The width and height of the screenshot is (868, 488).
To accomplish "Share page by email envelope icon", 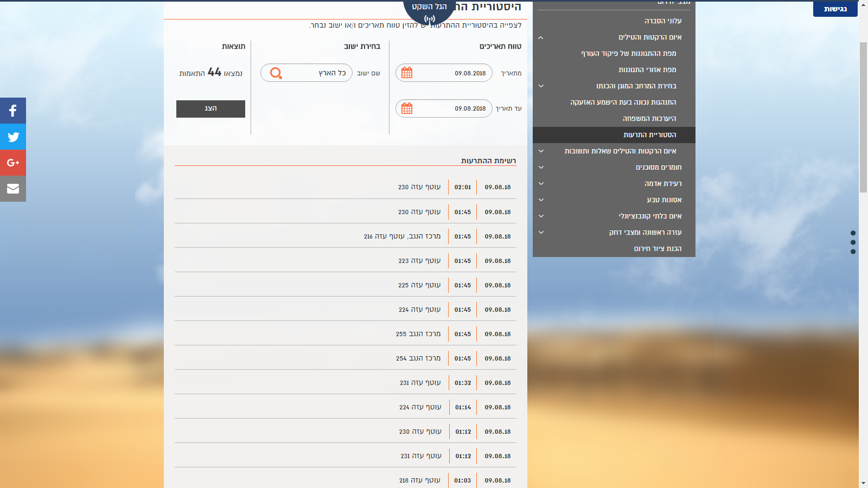I will 13,189.
